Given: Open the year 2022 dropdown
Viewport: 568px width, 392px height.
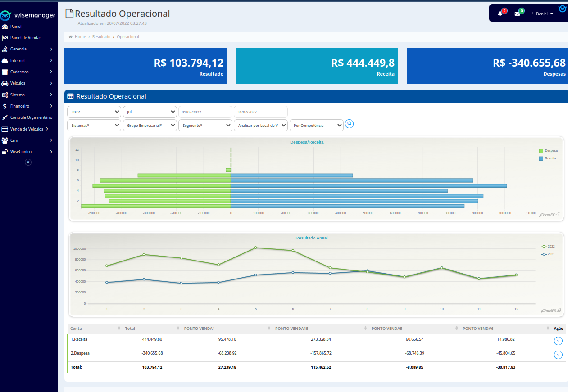Looking at the screenshot, I should 94,112.
